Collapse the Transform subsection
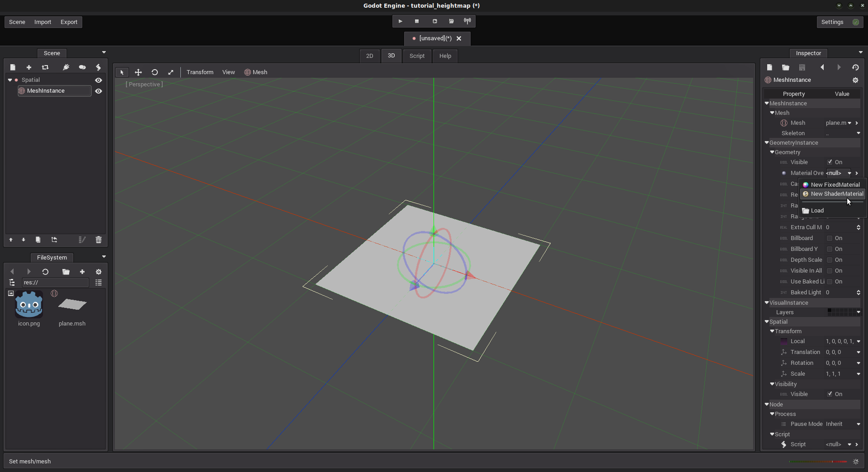Viewport: 868px width, 472px height. (x=772, y=331)
